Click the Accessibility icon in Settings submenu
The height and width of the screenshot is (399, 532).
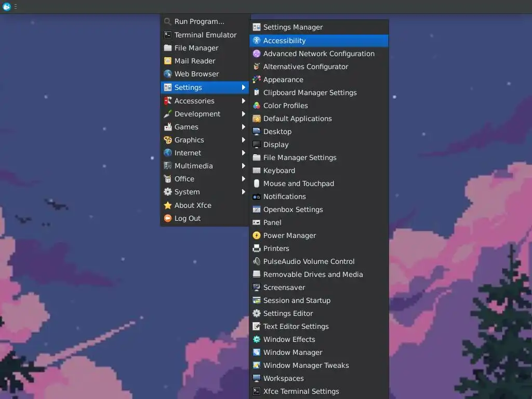tap(257, 41)
